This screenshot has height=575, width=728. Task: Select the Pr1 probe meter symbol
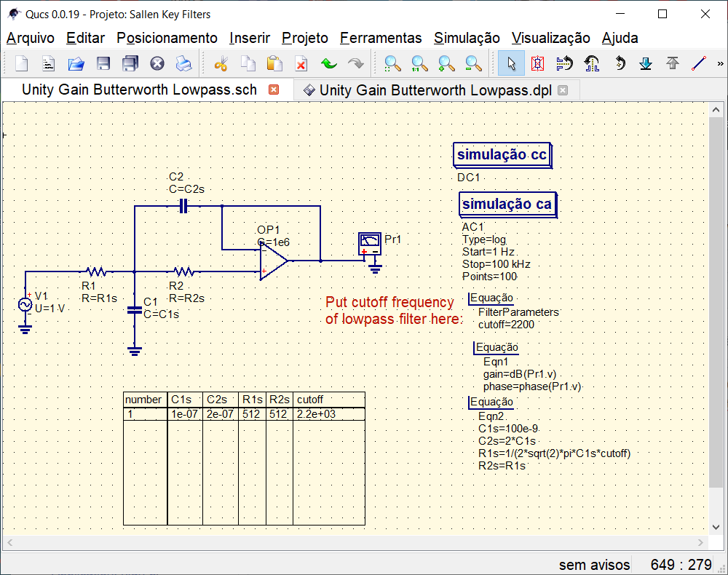(x=369, y=242)
